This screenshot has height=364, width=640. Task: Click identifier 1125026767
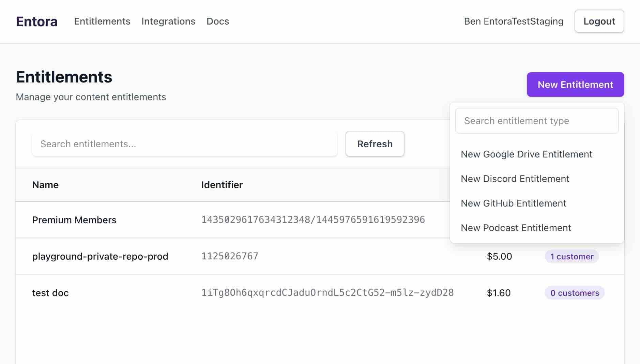pyautogui.click(x=230, y=256)
